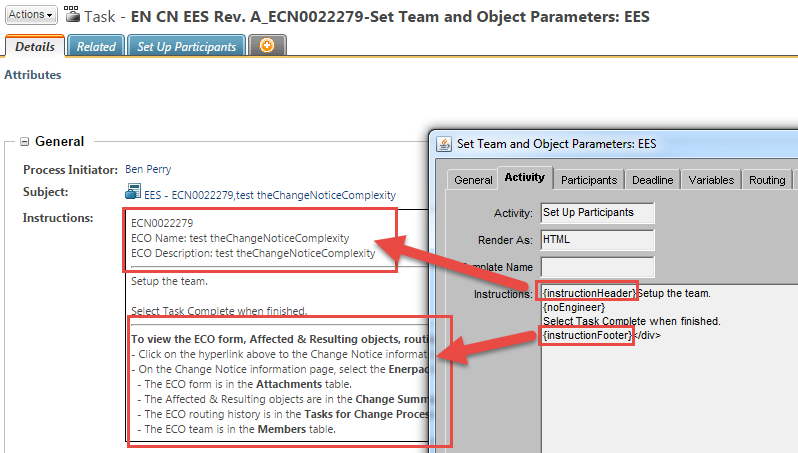Click the 'ECN0022279' instruction line

point(162,223)
